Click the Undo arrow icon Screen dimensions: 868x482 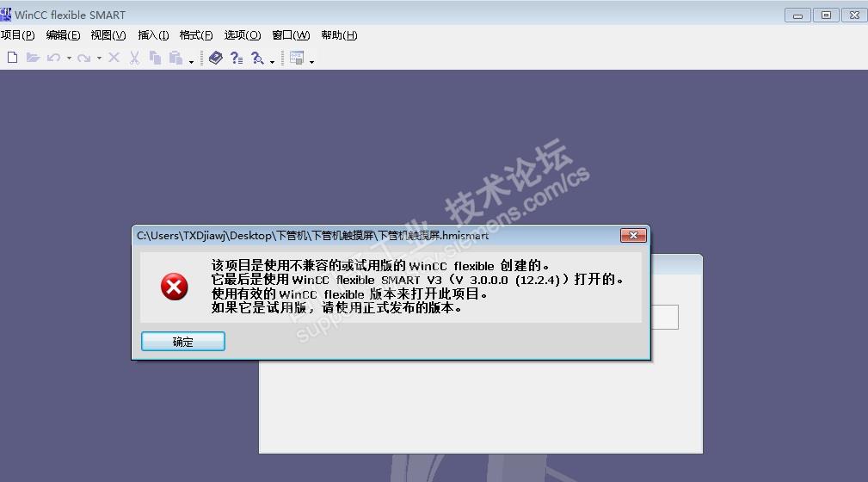point(53,58)
